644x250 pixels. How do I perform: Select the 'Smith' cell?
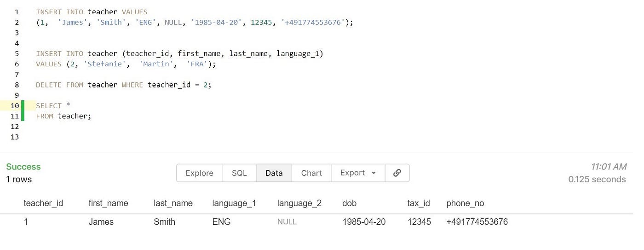coord(164,222)
